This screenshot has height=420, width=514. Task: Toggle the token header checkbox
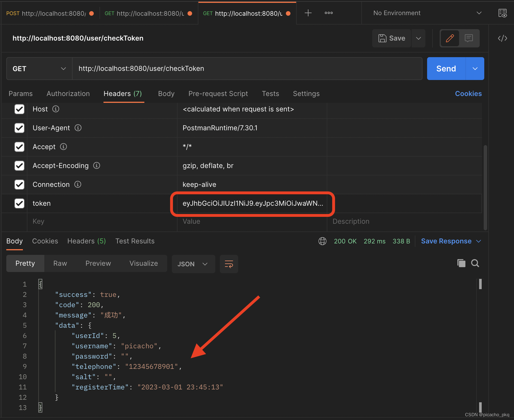coord(19,203)
